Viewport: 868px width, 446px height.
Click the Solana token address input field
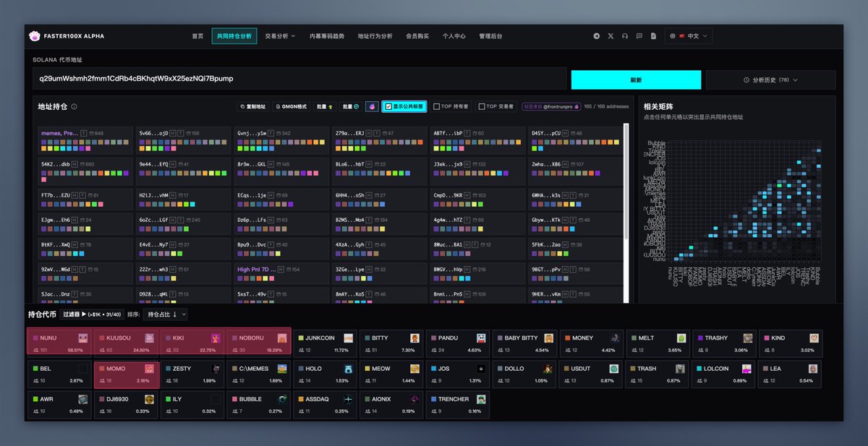pyautogui.click(x=299, y=78)
